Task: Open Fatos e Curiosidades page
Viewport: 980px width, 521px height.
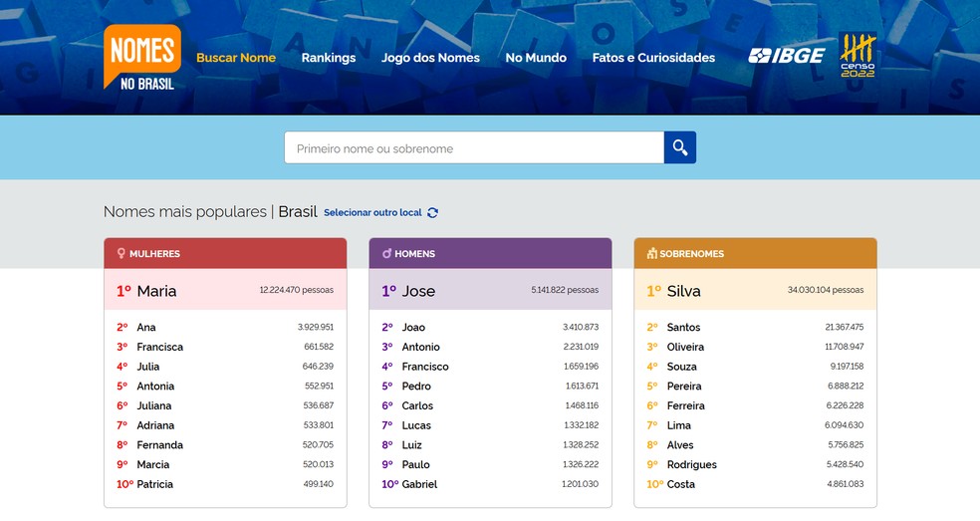Action: point(653,58)
